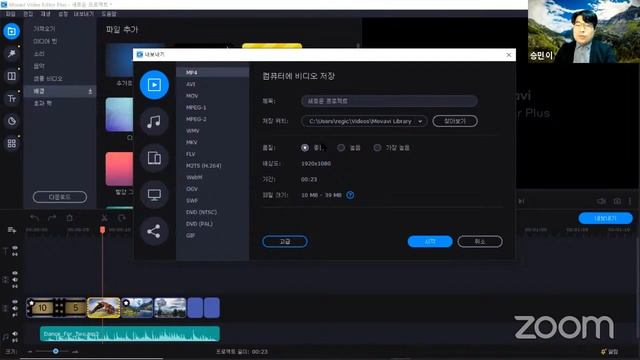Click the Split scissors icon

coord(104,218)
